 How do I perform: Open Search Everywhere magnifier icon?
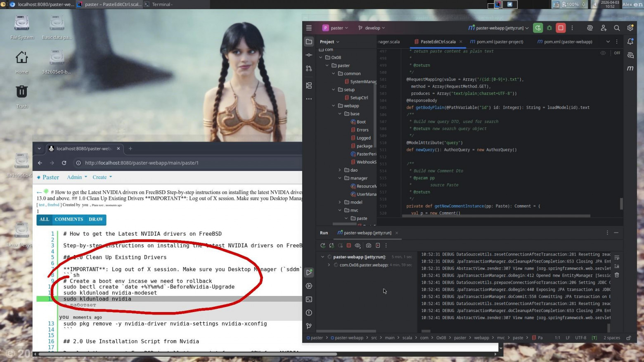click(617, 28)
